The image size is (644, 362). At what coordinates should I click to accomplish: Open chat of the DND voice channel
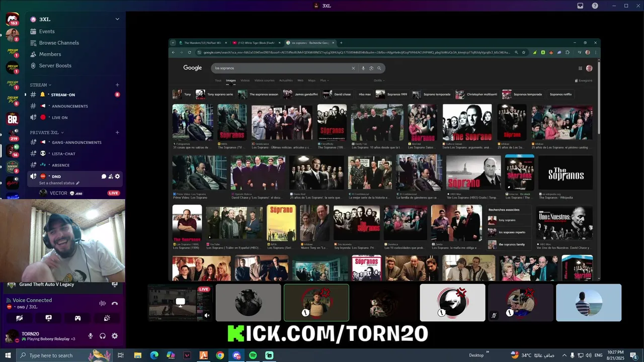coord(104,176)
